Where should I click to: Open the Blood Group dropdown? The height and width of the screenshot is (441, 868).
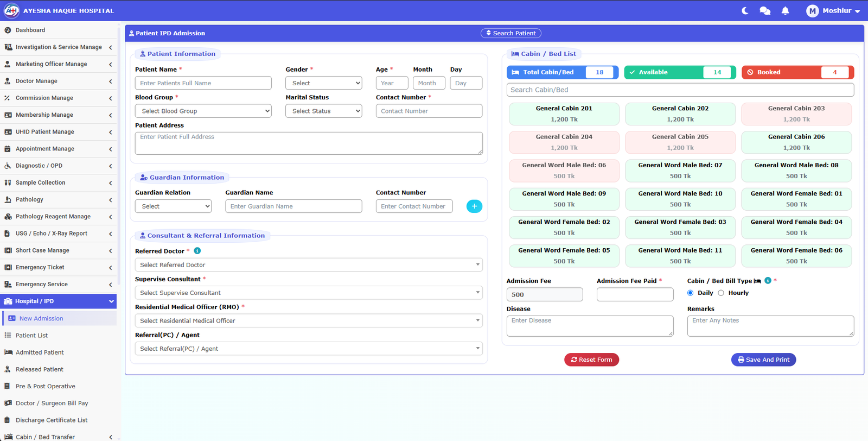[x=203, y=111]
